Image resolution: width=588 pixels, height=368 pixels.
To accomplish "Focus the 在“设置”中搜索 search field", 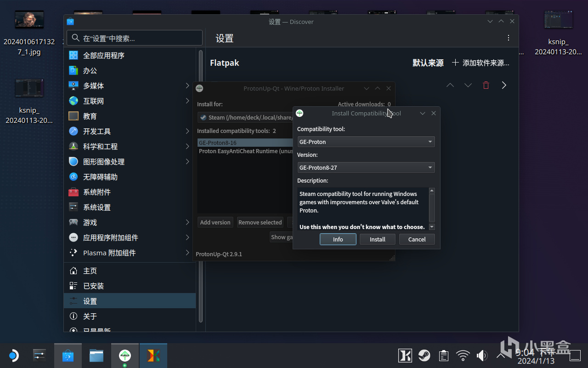I will coord(135,38).
